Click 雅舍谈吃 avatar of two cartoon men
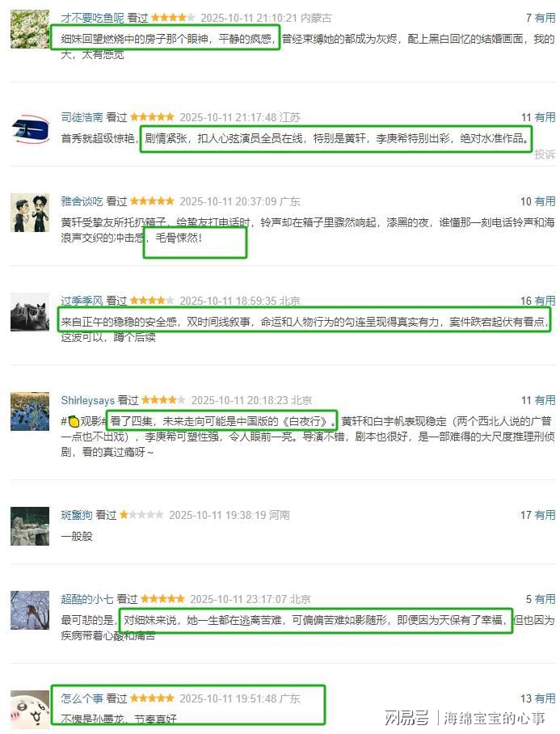This screenshot has width=560, height=734. [29, 213]
